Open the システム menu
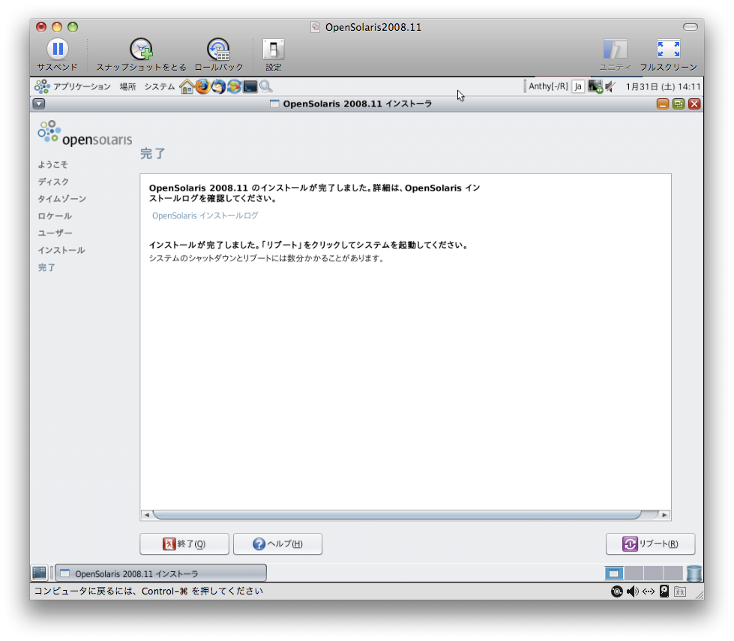This screenshot has width=734, height=641. click(x=159, y=87)
